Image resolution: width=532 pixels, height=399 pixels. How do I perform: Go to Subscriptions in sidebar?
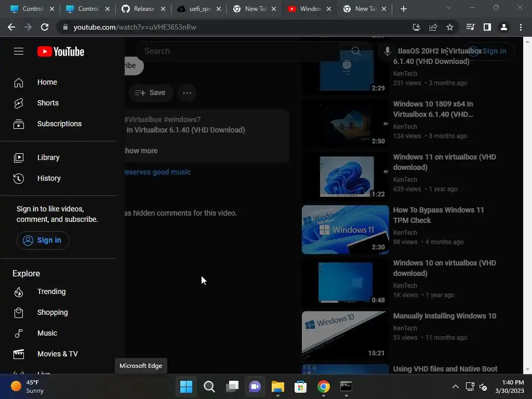pos(58,124)
